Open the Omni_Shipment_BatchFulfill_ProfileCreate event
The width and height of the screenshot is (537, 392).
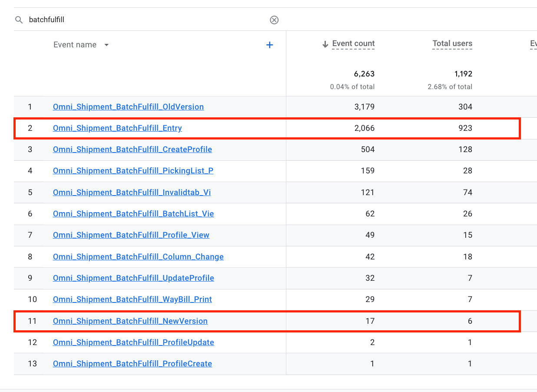tap(133, 364)
